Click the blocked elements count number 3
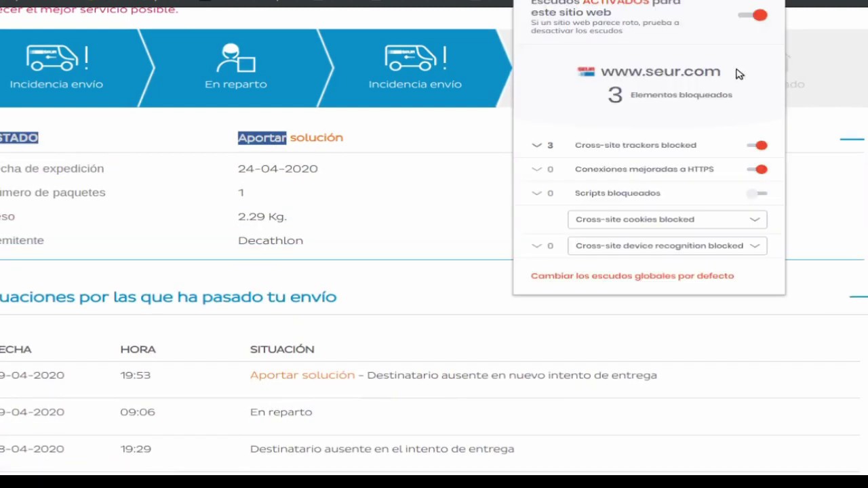Viewport: 868px width, 488px height. click(614, 95)
